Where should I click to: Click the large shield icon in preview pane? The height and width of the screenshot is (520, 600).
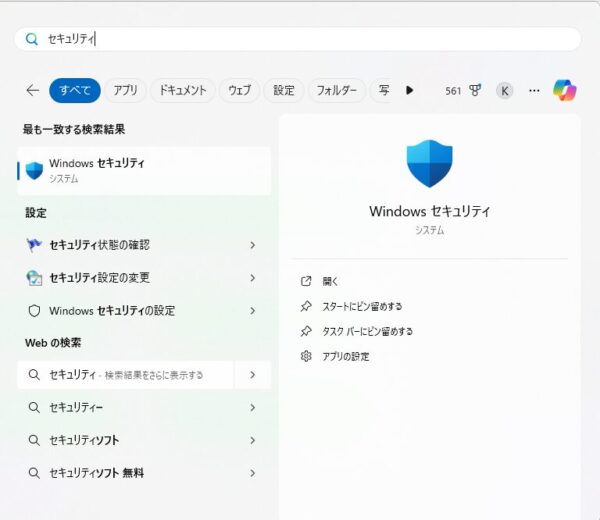pyautogui.click(x=429, y=163)
